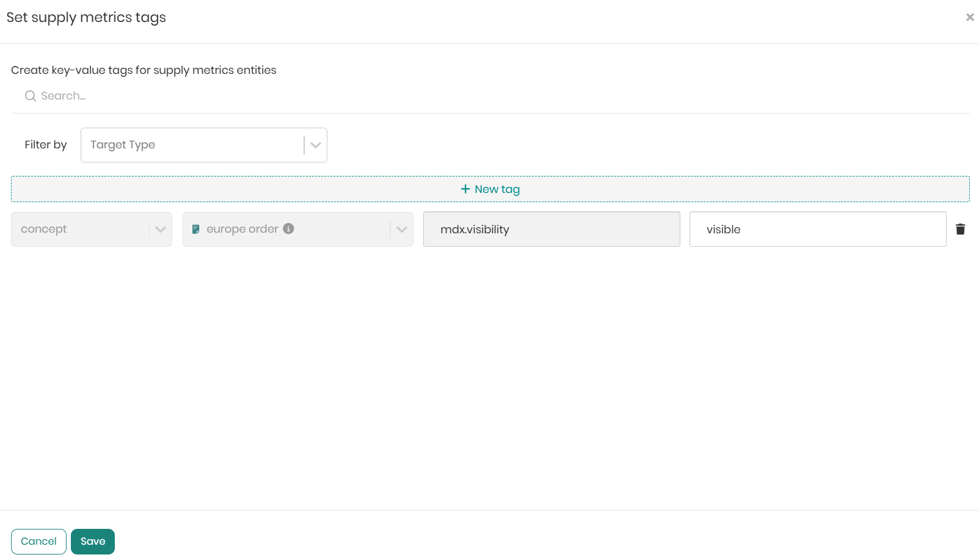979x560 pixels.
Task: Open the Target Type filter dropdown
Action: 192,145
